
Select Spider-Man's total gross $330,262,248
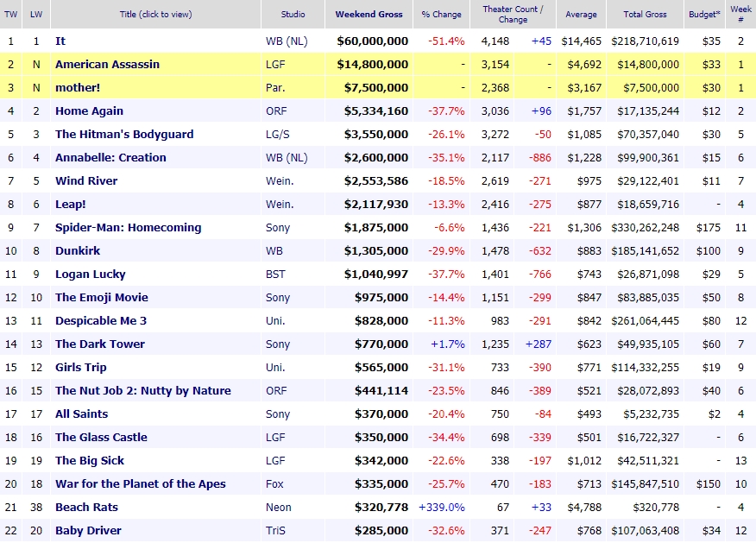point(646,228)
